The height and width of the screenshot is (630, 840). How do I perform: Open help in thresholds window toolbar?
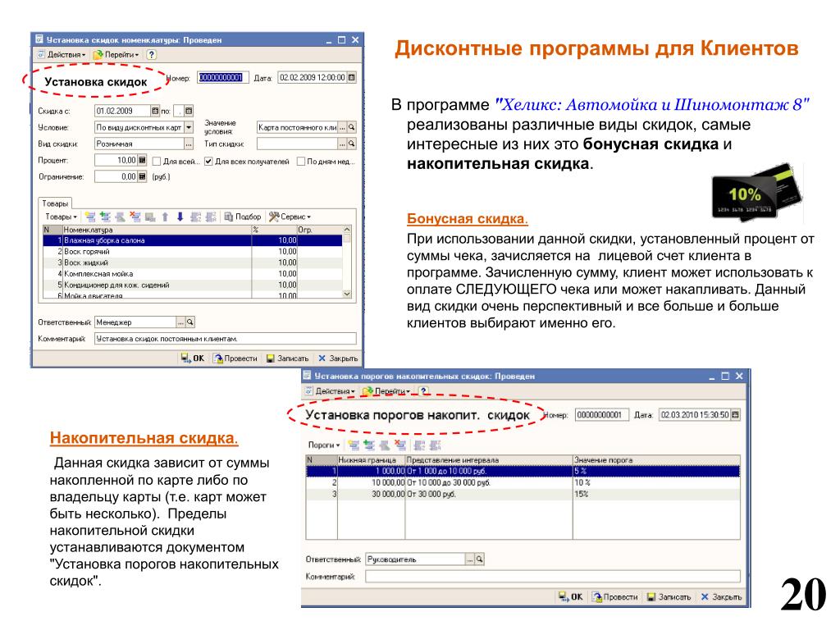pyautogui.click(x=423, y=391)
